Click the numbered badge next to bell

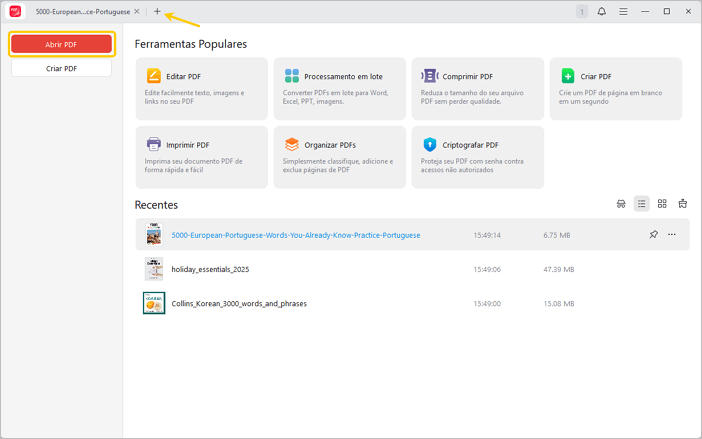point(582,12)
